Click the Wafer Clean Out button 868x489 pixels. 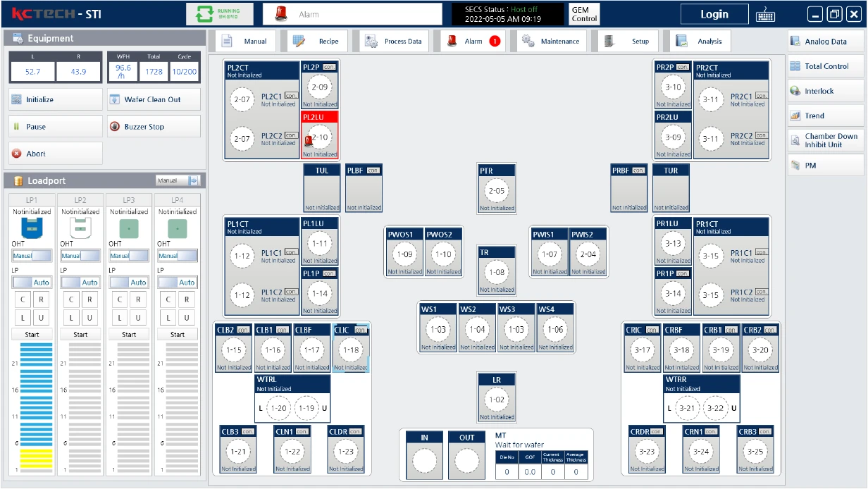pos(154,99)
